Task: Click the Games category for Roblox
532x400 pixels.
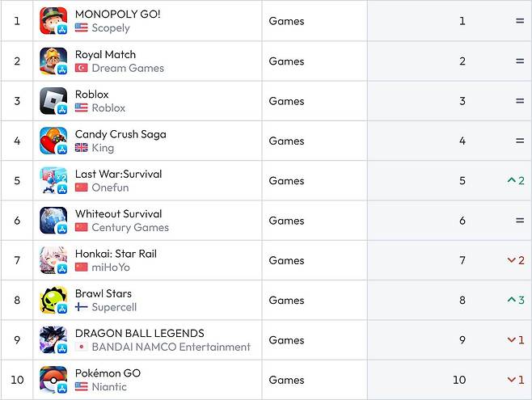Action: 286,101
